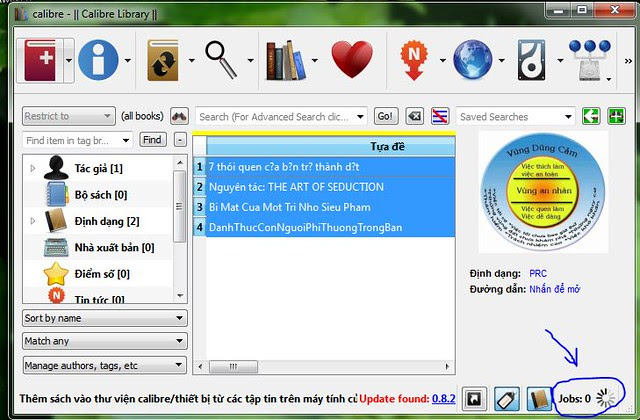Show more toolbar items chevron
The image size is (640, 420).
[628, 61]
